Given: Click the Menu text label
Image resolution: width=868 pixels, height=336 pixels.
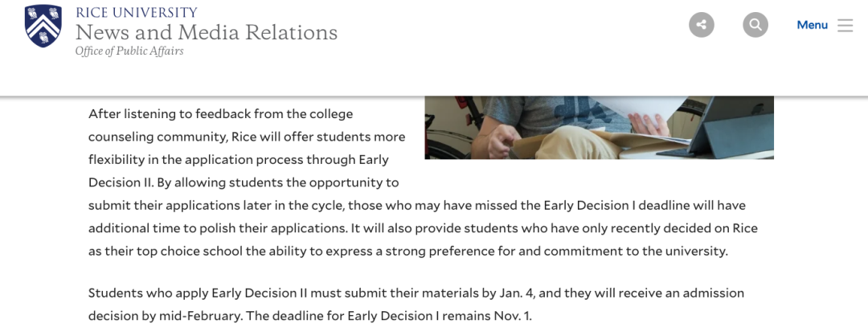Looking at the screenshot, I should (812, 25).
